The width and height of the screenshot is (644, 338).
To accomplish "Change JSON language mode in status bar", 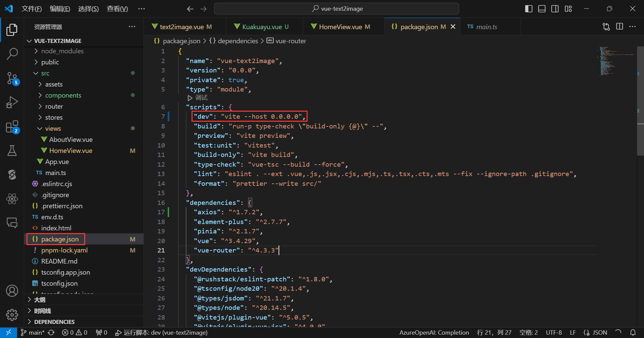I will coord(595,332).
